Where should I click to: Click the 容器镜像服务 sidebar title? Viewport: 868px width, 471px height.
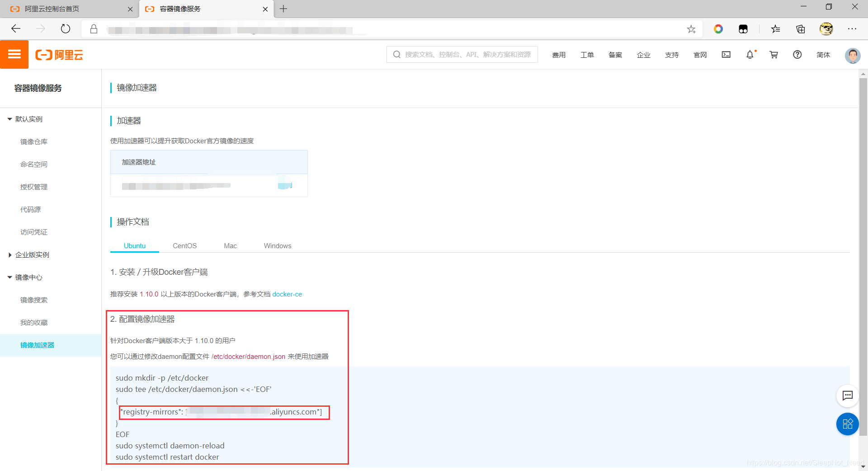point(38,88)
